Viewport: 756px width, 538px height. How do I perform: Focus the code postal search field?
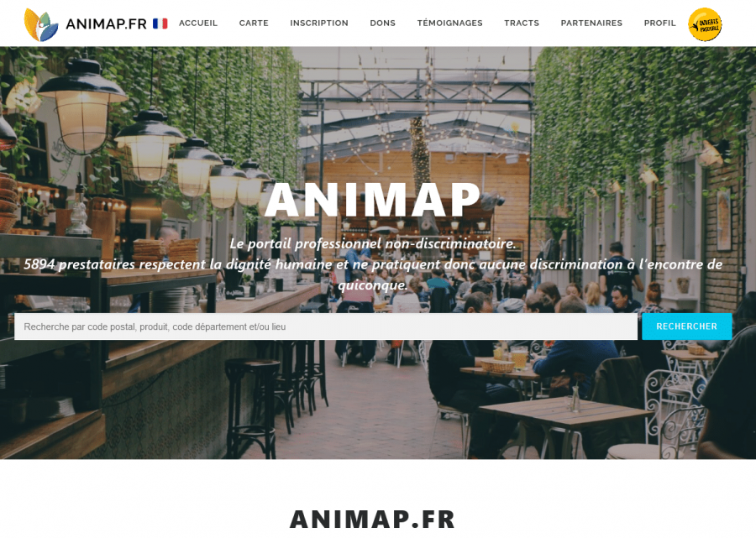pyautogui.click(x=326, y=326)
